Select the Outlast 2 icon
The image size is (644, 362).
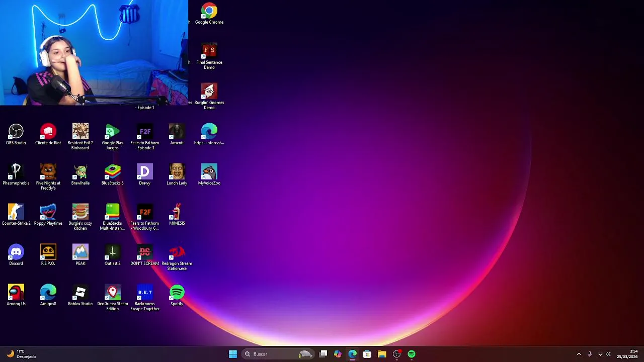pos(113,255)
